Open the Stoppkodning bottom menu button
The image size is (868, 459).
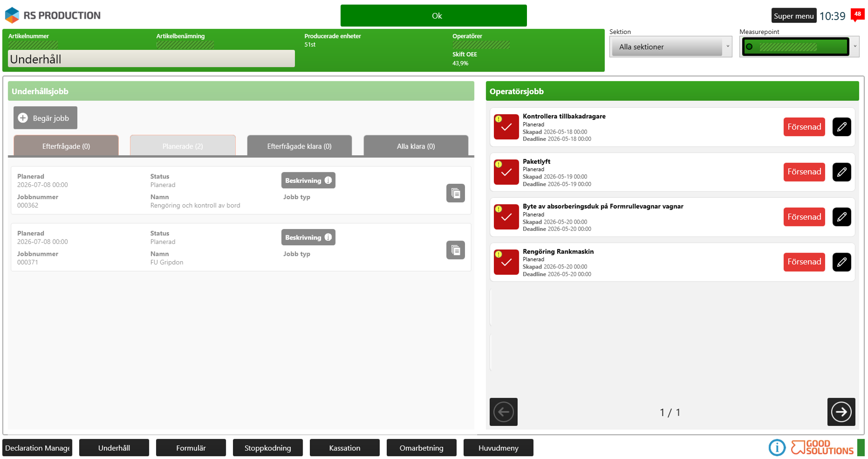tap(268, 448)
